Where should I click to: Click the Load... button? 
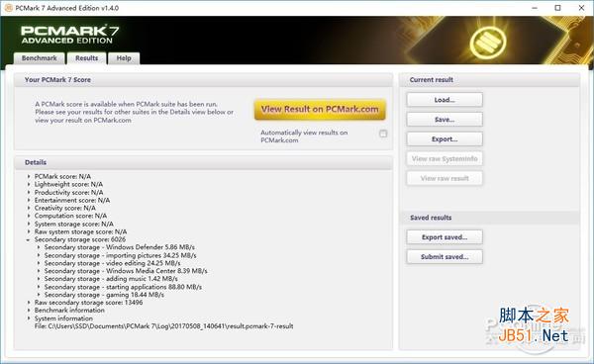445,100
